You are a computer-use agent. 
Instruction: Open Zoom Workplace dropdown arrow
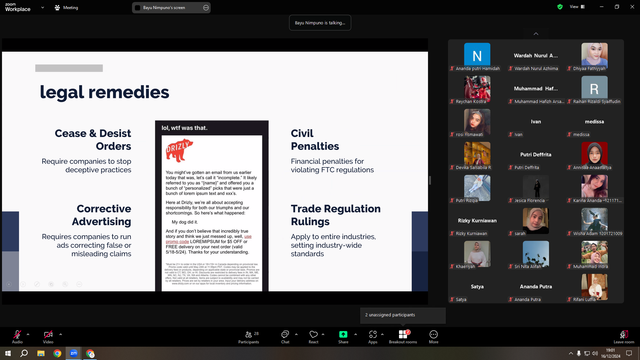coord(42,7)
